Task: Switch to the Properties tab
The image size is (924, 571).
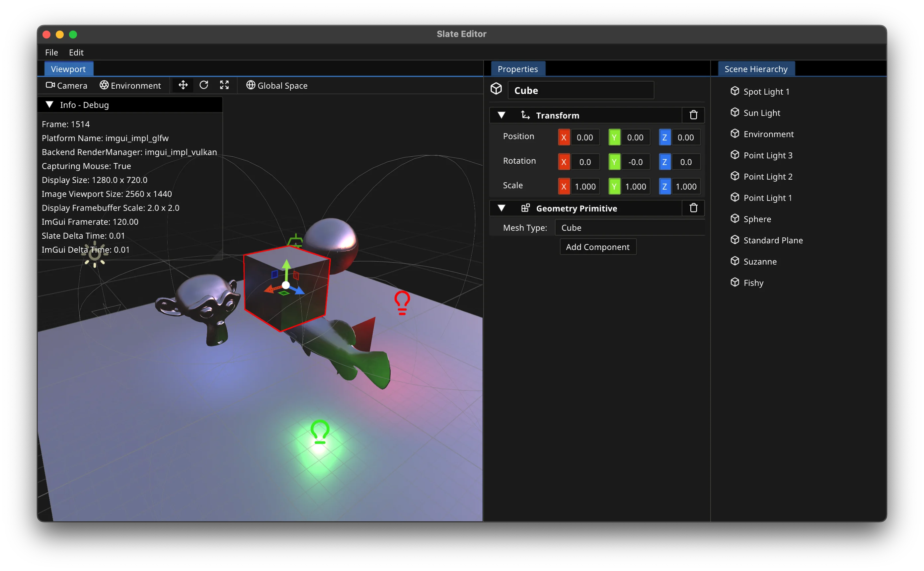Action: click(517, 69)
